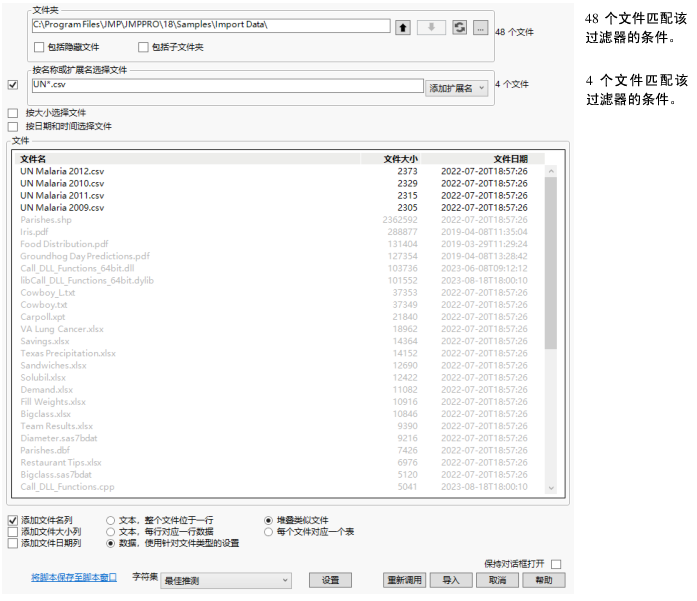Toggle 包括子文件夹 checkbox
The width and height of the screenshot is (697, 601).
click(143, 47)
